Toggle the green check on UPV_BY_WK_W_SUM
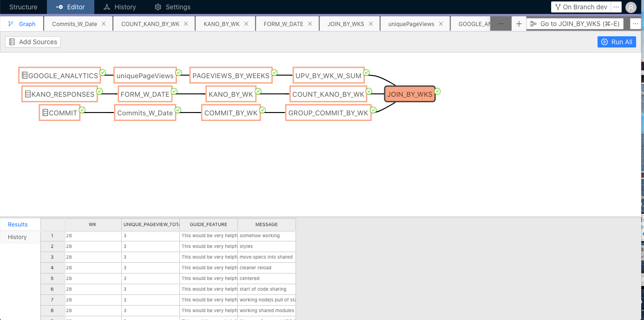This screenshot has height=320, width=644. 367,73
